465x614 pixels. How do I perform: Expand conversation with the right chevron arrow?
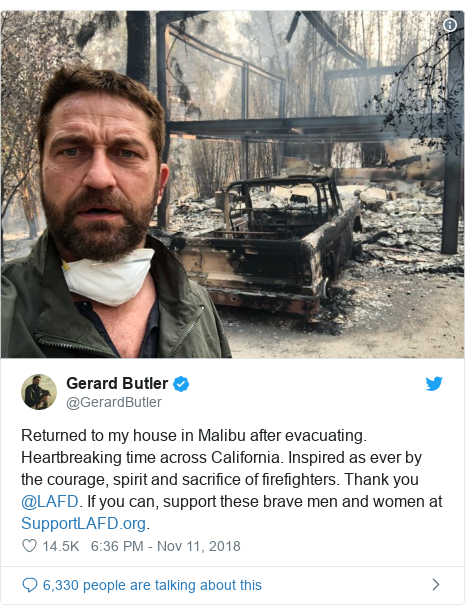436,585
